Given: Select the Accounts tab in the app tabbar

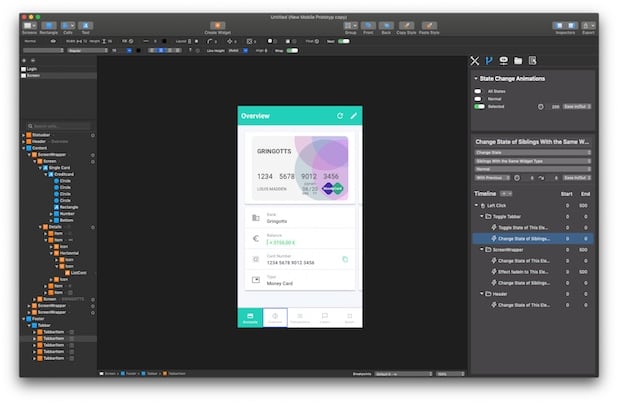Looking at the screenshot, I should pos(250,318).
